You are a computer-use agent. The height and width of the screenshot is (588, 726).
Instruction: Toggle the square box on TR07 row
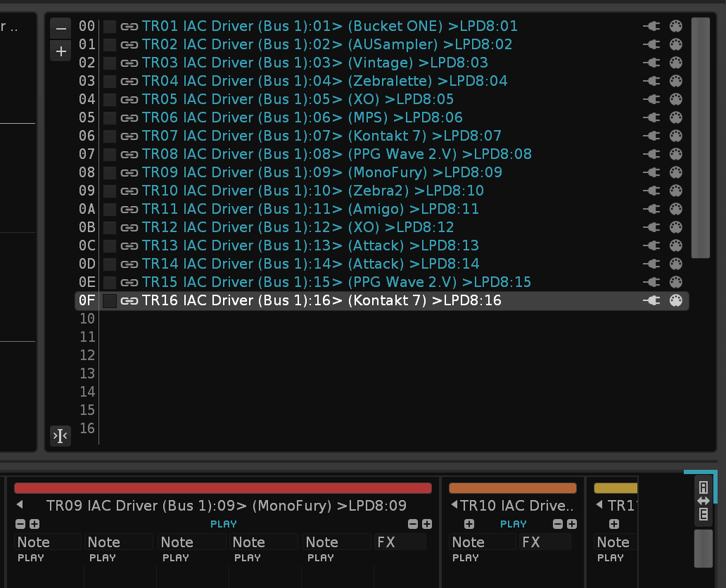(110, 136)
